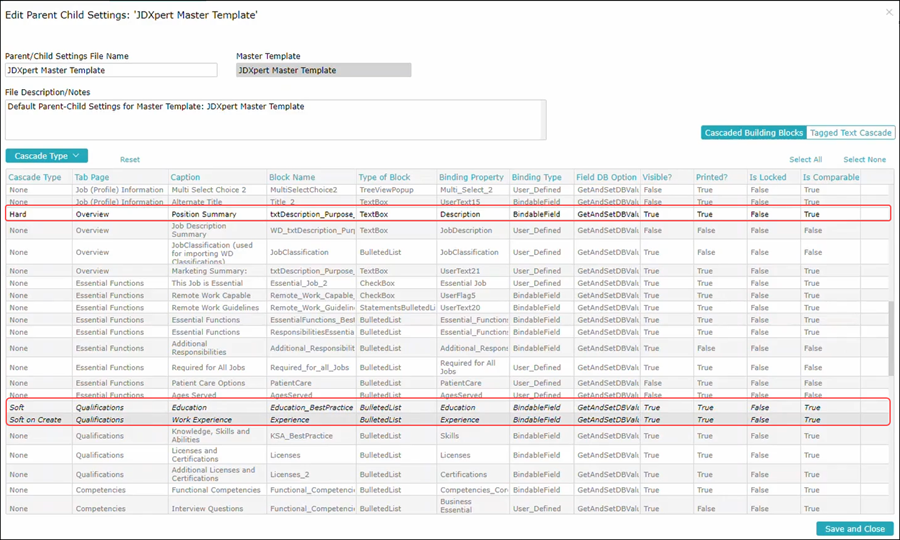This screenshot has height=540, width=900.
Task: Click the table's vertical scrollbar
Action: [891, 339]
